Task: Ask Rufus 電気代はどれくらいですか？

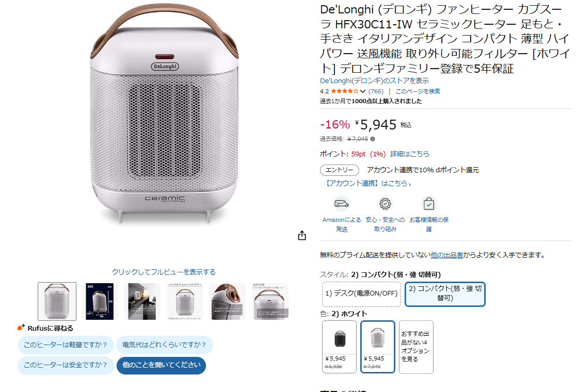Action: click(165, 345)
